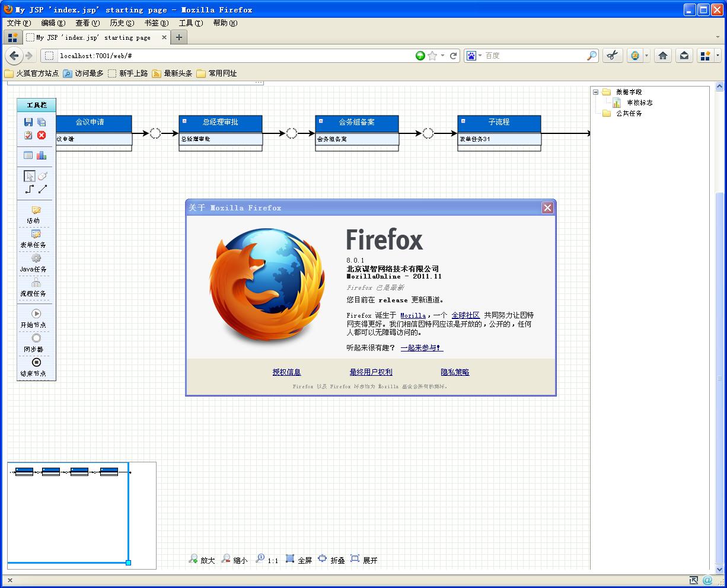The image size is (727, 588).
Task: Click the table list icon in toolbox
Action: tap(28, 155)
